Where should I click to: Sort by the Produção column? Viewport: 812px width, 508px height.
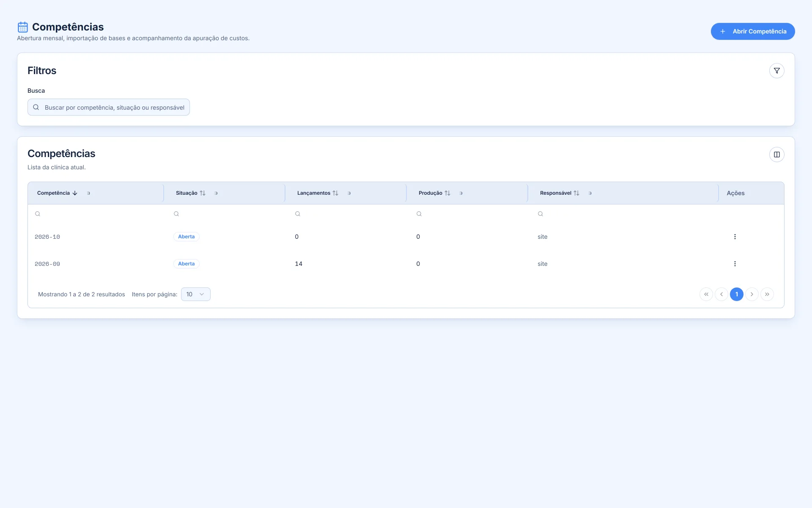pyautogui.click(x=447, y=193)
